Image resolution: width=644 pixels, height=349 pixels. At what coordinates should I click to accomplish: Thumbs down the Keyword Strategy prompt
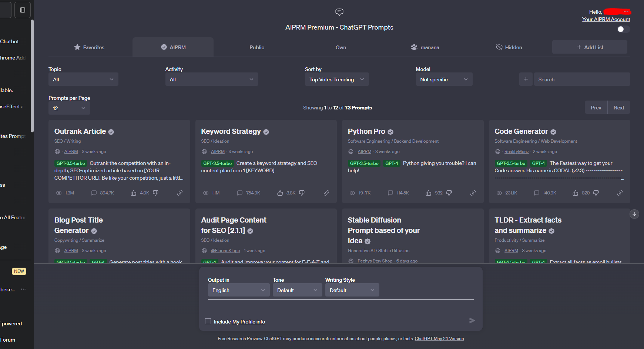coord(302,193)
